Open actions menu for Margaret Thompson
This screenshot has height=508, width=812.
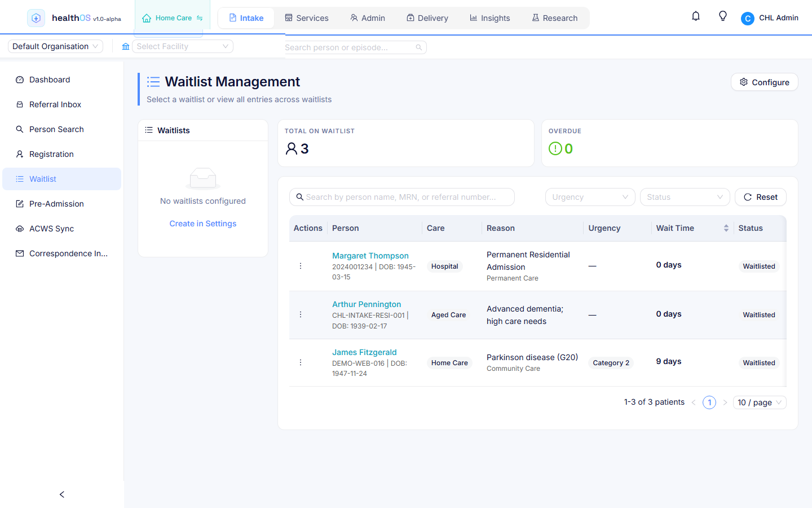click(301, 266)
